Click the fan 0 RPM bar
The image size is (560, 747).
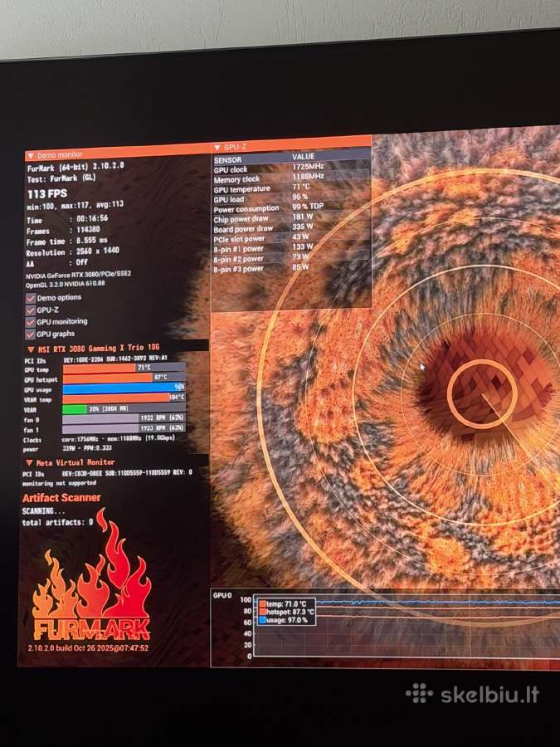(124, 418)
